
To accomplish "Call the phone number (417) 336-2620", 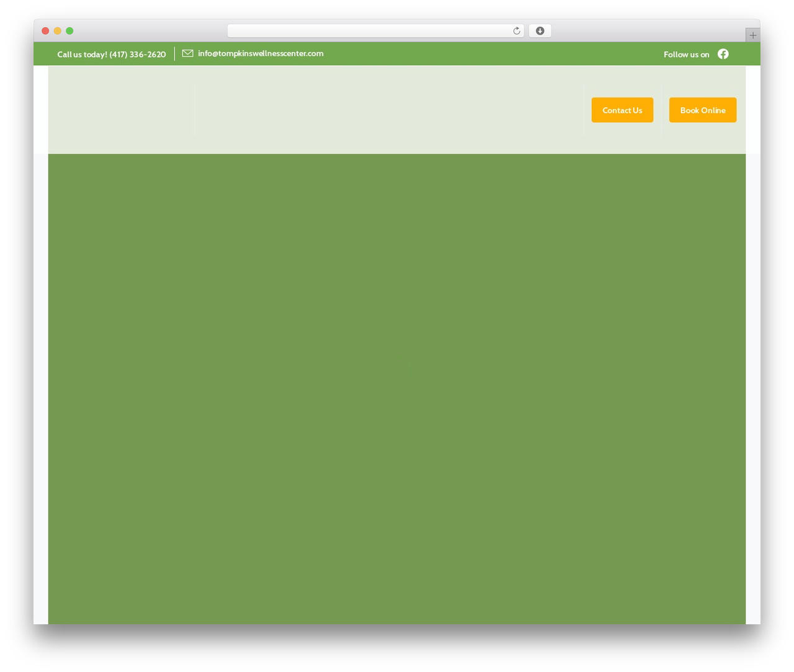I will pos(138,55).
